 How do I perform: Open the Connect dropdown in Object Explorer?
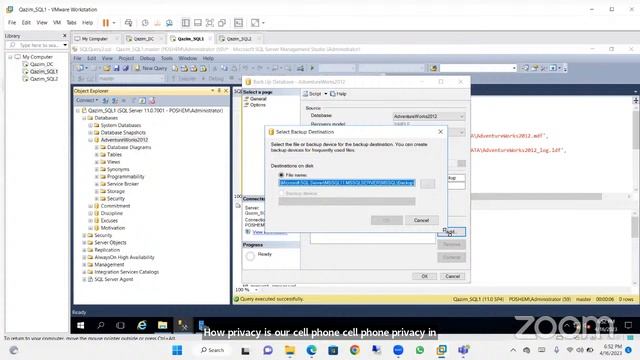pyautogui.click(x=87, y=100)
